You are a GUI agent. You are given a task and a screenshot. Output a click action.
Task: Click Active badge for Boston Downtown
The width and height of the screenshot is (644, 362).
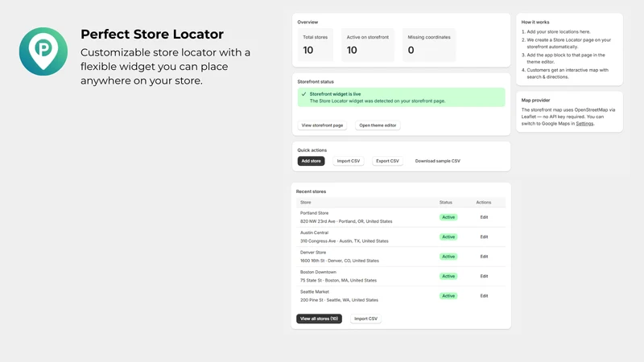click(x=448, y=276)
